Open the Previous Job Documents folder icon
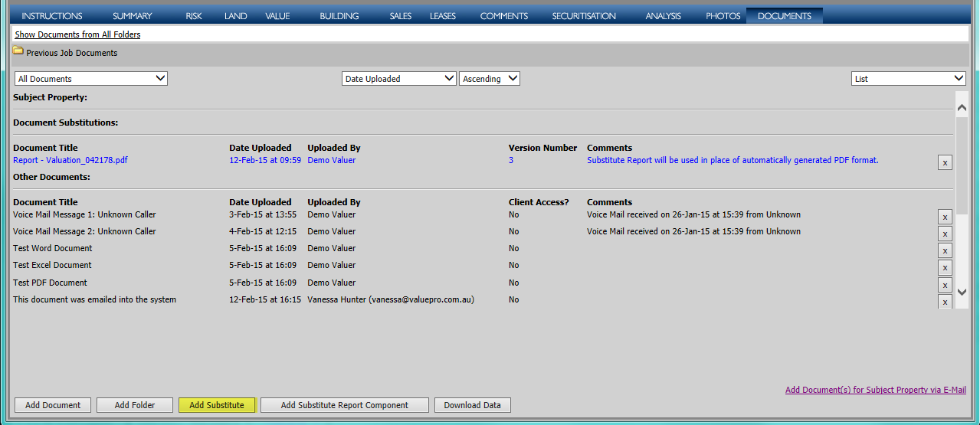Screen dimensions: 980x425 [18, 51]
